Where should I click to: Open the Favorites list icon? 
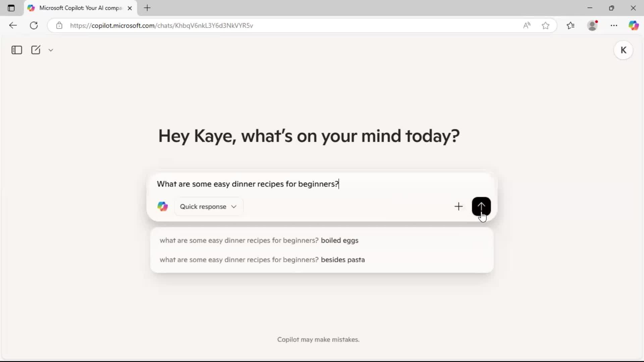[x=571, y=25]
